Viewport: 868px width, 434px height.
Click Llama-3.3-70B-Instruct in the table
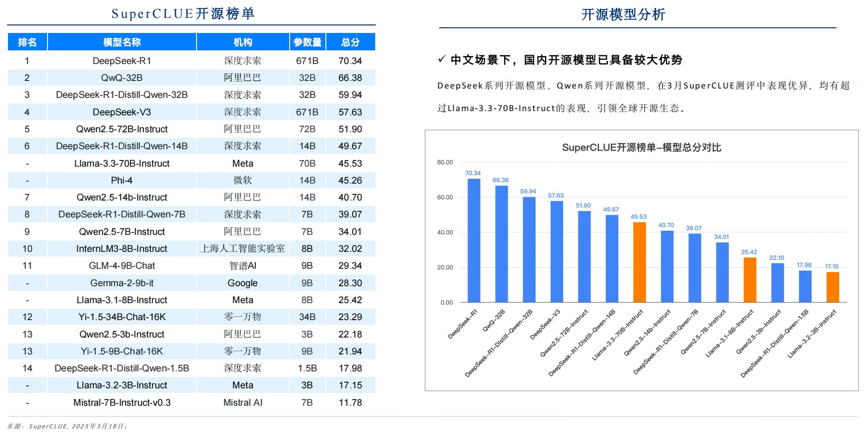tap(122, 163)
